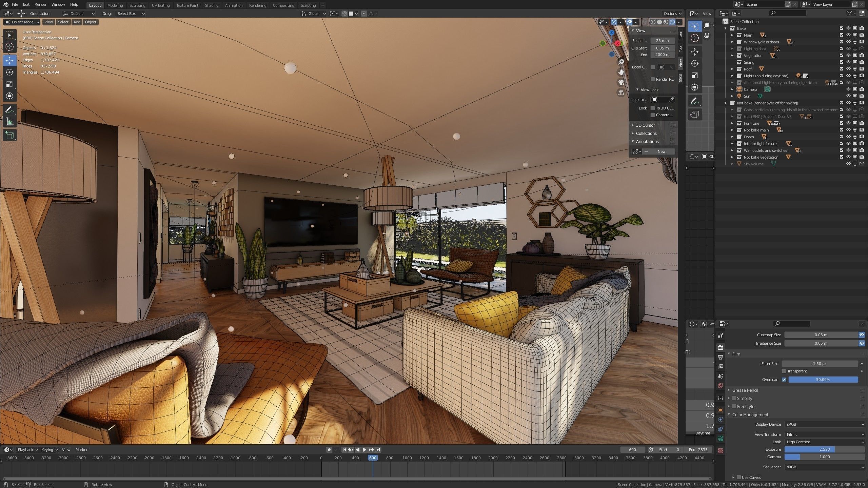Adjust the Overscan percentage slider

[x=823, y=380]
